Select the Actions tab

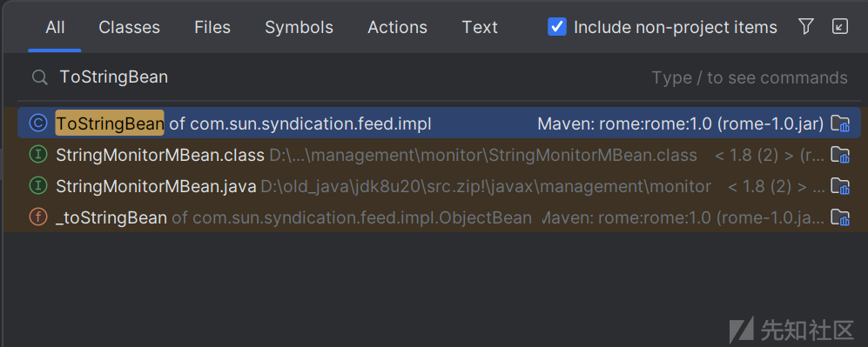tap(398, 27)
